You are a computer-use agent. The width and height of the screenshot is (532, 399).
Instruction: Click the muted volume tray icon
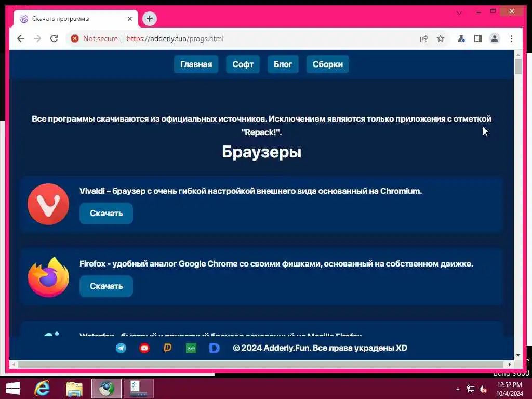pos(483,389)
